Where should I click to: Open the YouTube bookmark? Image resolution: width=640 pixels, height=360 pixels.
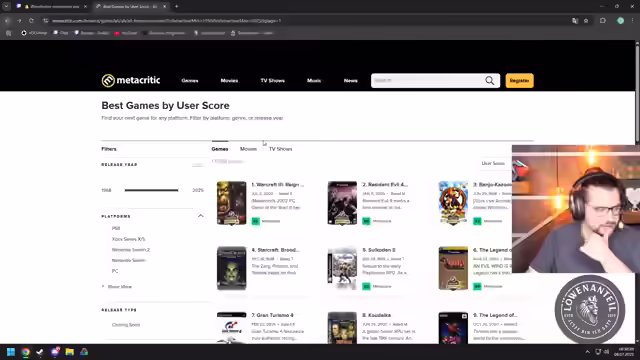(x=126, y=33)
